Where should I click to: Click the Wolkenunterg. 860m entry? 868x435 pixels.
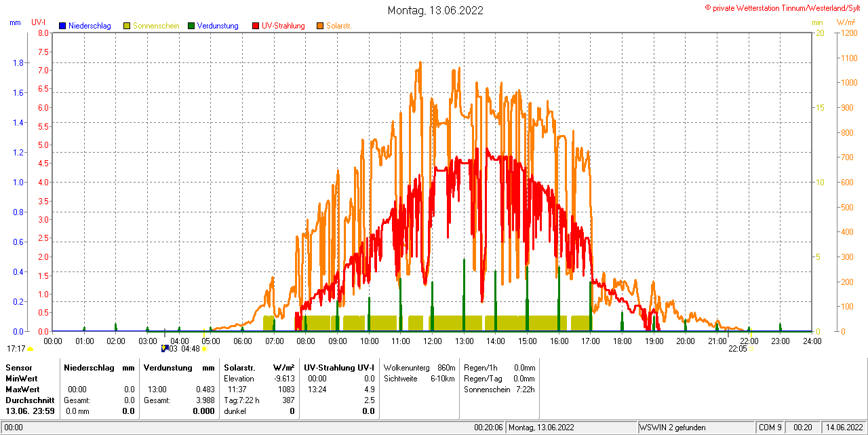[x=419, y=367]
